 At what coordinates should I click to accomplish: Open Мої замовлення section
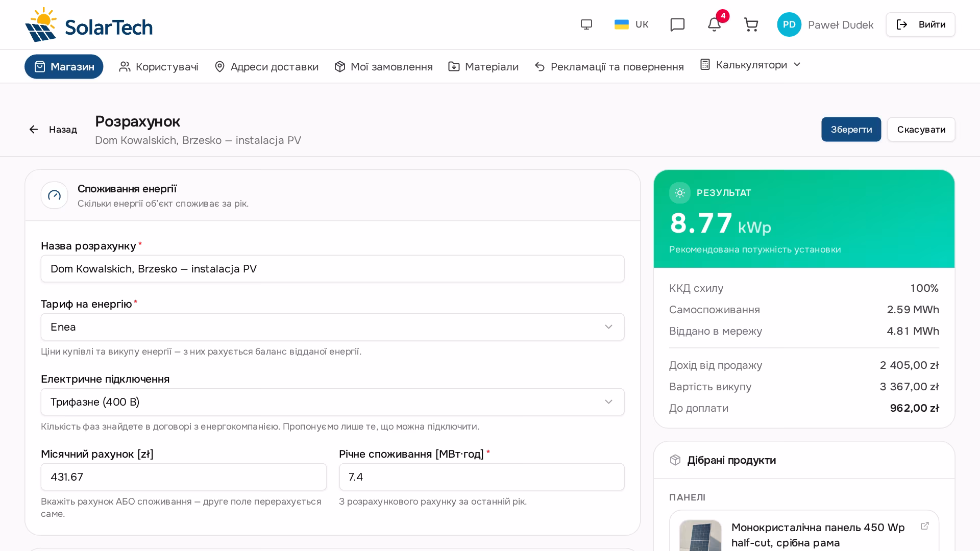(x=383, y=66)
